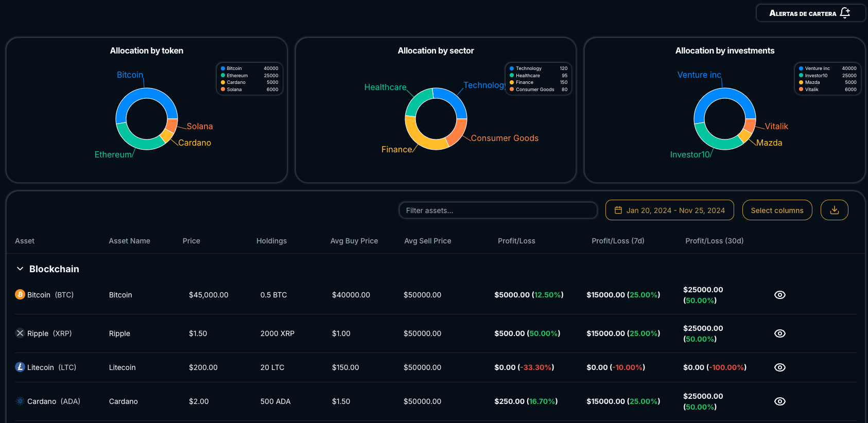Viewport: 868px width, 423px height.
Task: Click the yellow Finance legend dot
Action: pyautogui.click(x=512, y=82)
